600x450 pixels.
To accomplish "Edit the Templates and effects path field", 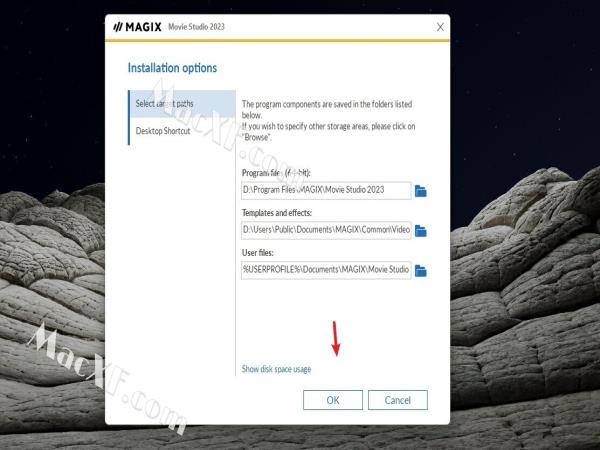I will (326, 230).
